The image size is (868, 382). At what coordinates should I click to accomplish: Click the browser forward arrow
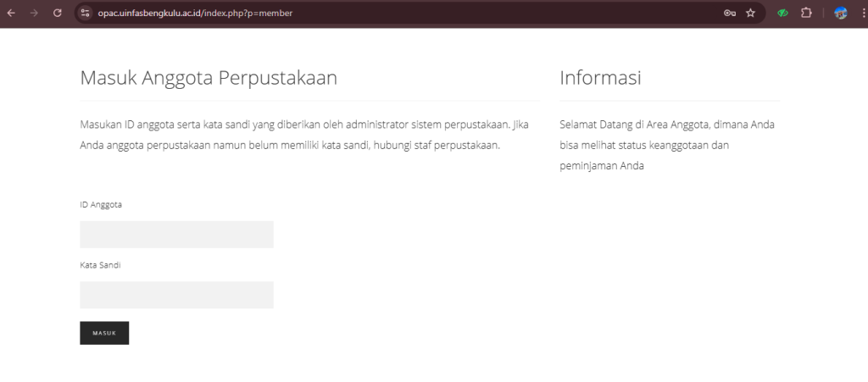[x=34, y=13]
